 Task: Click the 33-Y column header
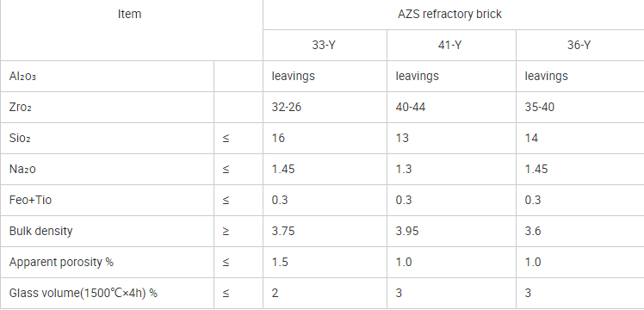pos(324,45)
